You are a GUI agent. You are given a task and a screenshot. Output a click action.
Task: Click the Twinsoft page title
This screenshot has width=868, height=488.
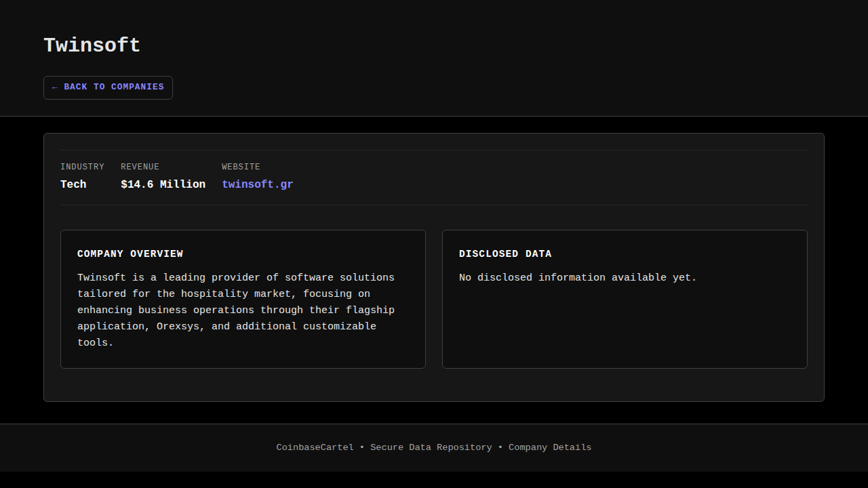[92, 45]
